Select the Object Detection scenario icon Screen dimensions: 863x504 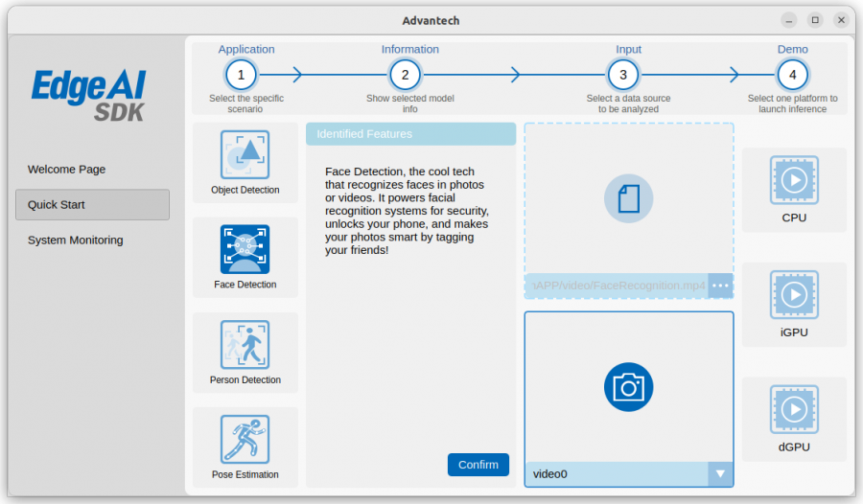[245, 154]
